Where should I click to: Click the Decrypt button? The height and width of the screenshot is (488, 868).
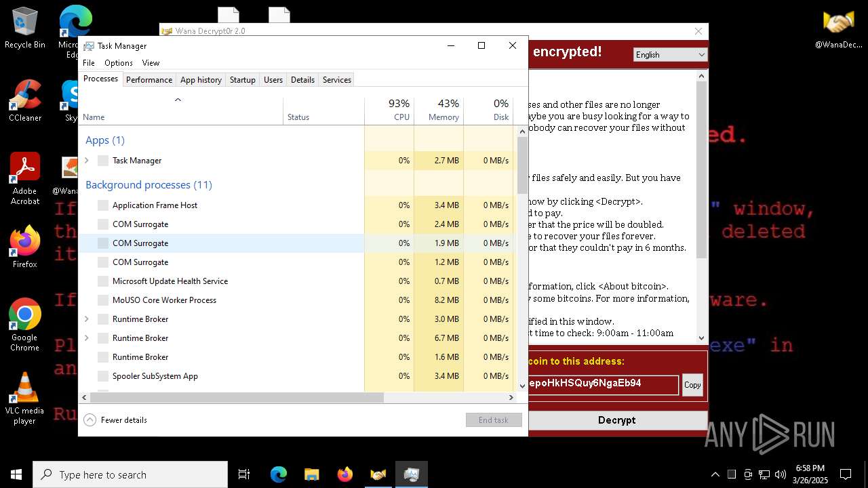pos(617,420)
